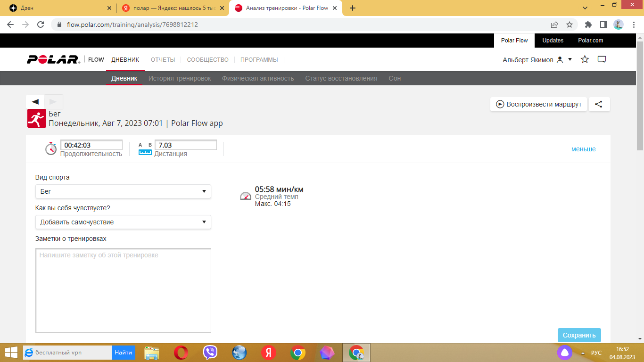
Task: Launch Opera from the taskbar
Action: (x=181, y=353)
